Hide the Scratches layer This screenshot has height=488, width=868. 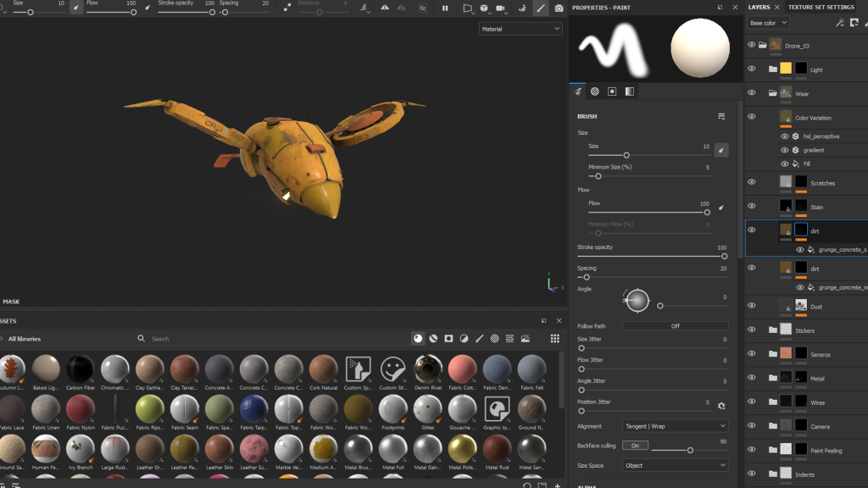pyautogui.click(x=751, y=182)
